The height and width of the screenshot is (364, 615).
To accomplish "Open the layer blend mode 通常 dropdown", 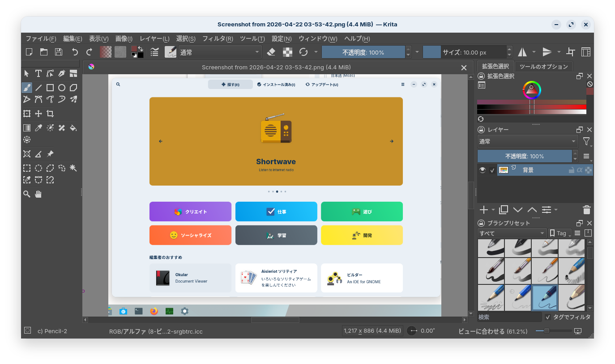I will [x=528, y=141].
